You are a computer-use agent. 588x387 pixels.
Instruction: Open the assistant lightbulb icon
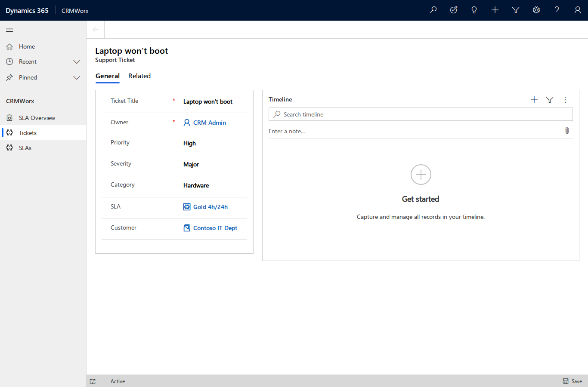tap(474, 10)
